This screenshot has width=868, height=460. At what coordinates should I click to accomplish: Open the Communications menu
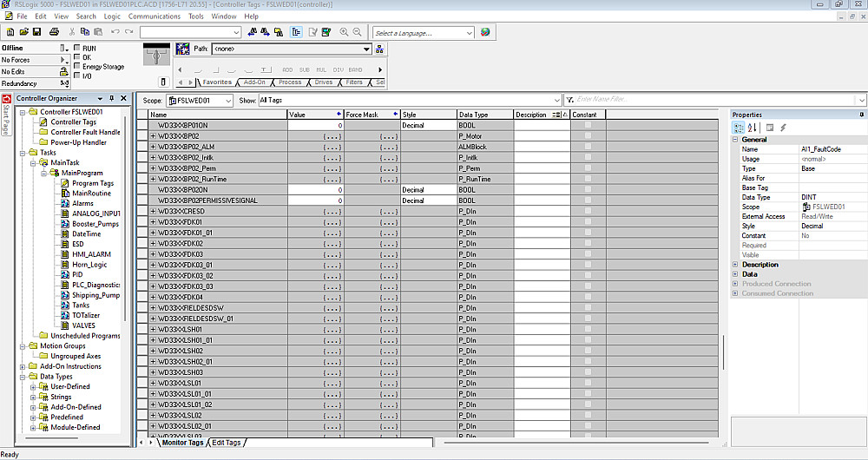tap(154, 16)
